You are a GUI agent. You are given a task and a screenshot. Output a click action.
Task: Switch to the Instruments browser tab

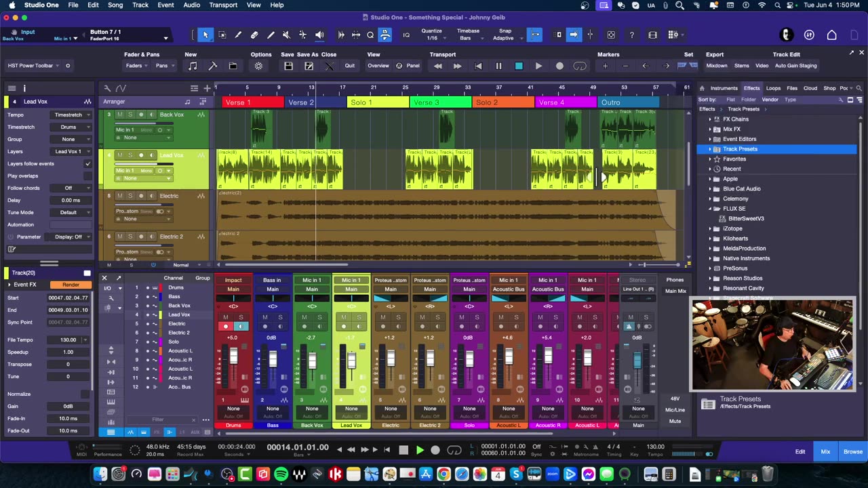pos(724,88)
